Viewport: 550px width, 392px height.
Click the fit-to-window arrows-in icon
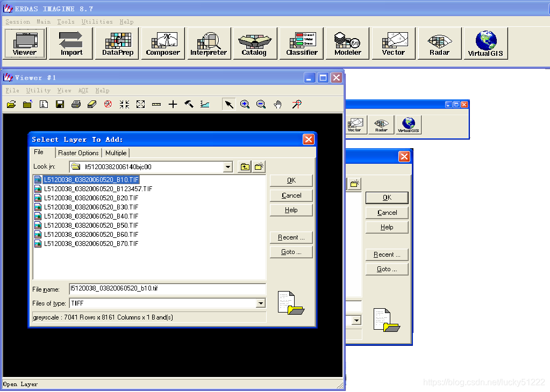(x=124, y=104)
